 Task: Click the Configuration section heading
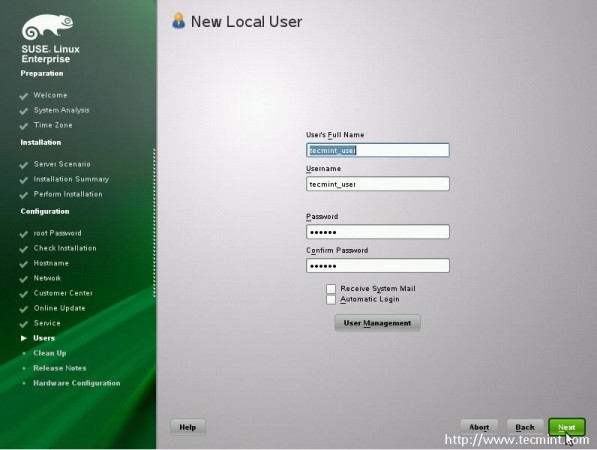(x=45, y=211)
